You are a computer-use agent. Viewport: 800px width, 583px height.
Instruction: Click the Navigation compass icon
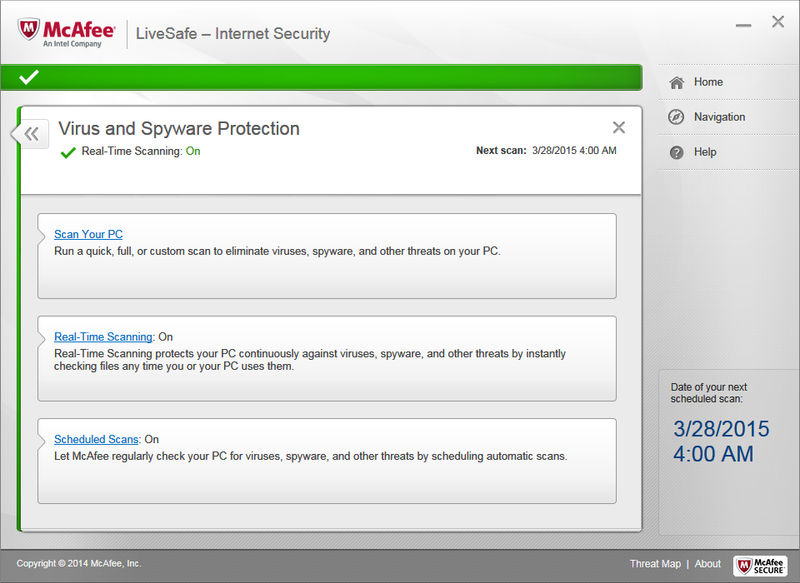click(676, 117)
